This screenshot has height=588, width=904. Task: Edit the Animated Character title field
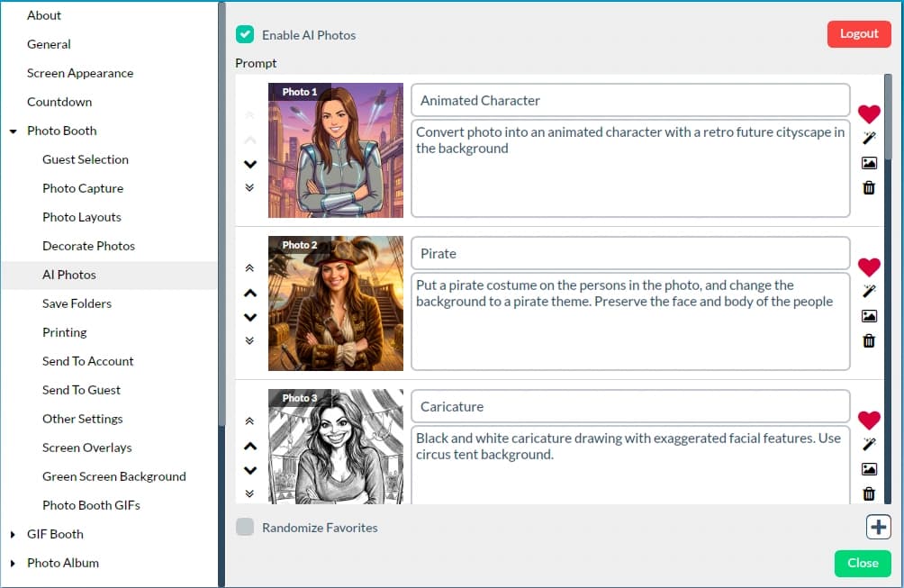[630, 100]
